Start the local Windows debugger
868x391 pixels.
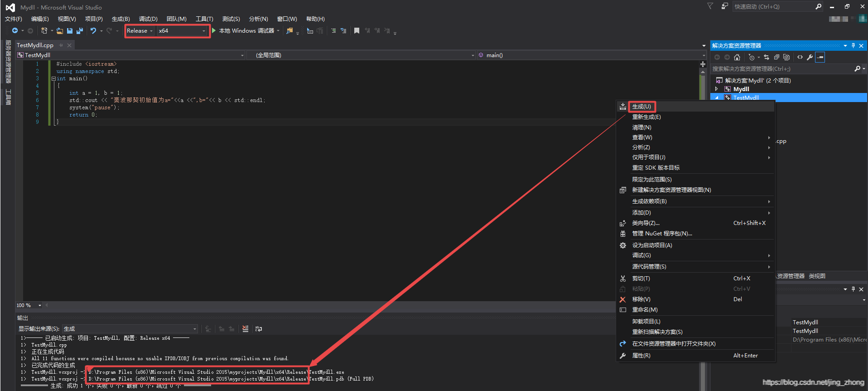[246, 31]
